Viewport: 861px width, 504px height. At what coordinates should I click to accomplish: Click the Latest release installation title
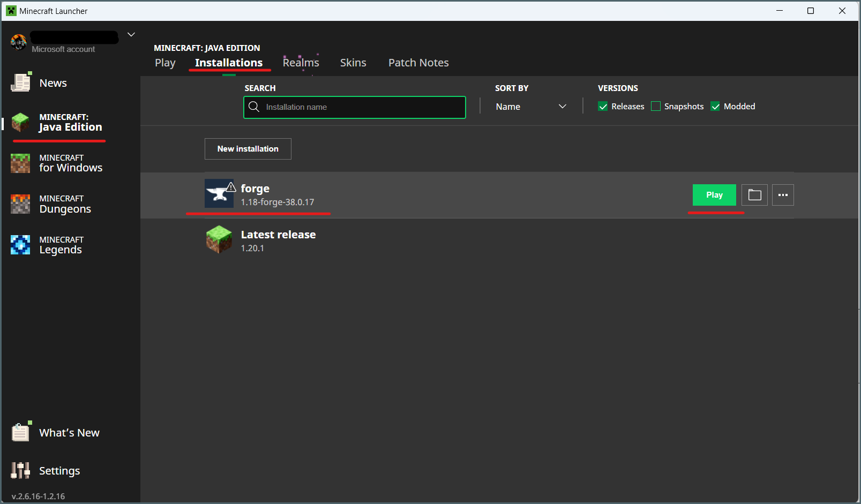click(278, 235)
